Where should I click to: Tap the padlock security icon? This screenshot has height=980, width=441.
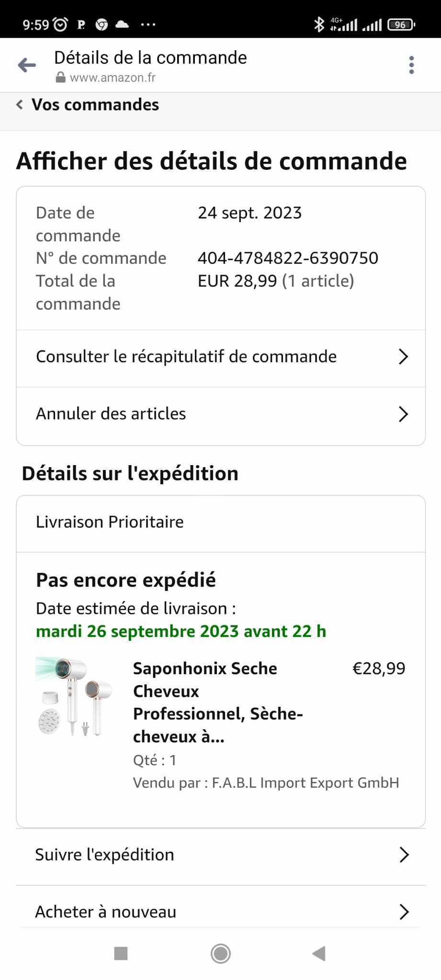(60, 78)
